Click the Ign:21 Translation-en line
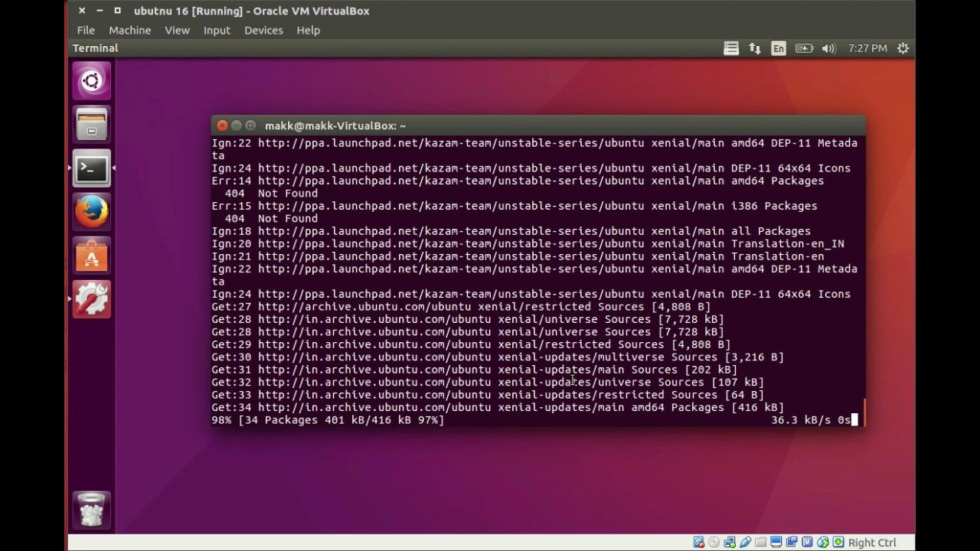This screenshot has height=551, width=980. pos(518,256)
